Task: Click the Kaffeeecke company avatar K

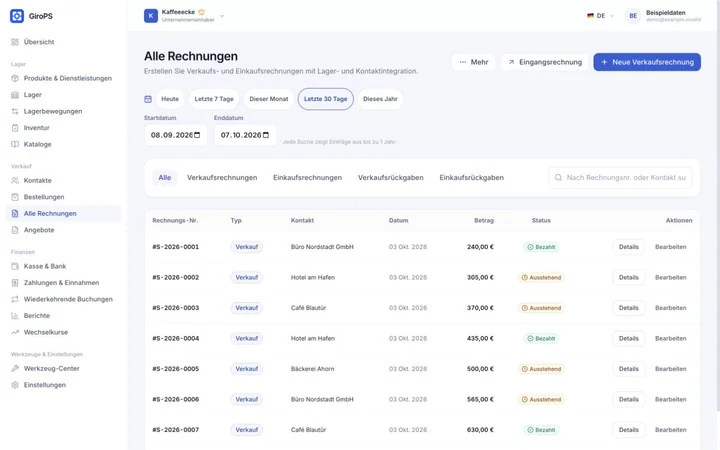Action: pos(151,16)
